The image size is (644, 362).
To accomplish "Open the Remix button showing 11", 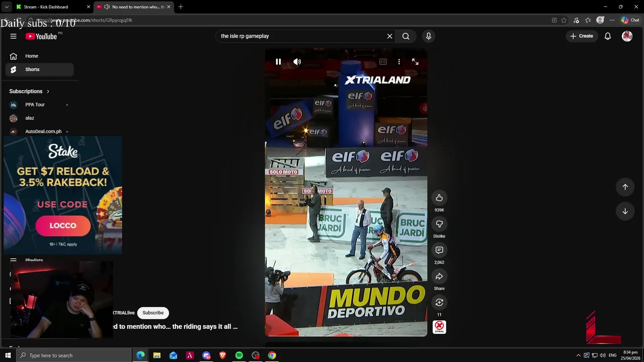I will [439, 302].
